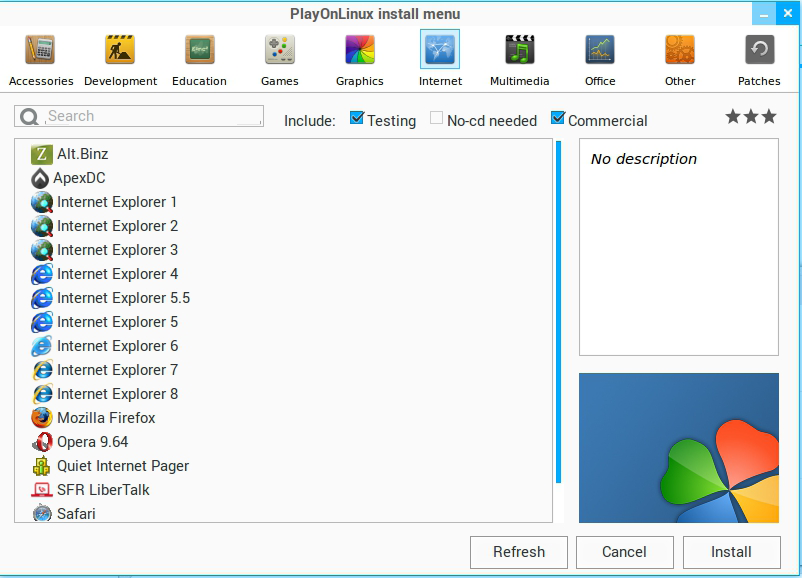The image size is (802, 578).
Task: Uncheck the Testing checkbox
Action: tap(357, 118)
